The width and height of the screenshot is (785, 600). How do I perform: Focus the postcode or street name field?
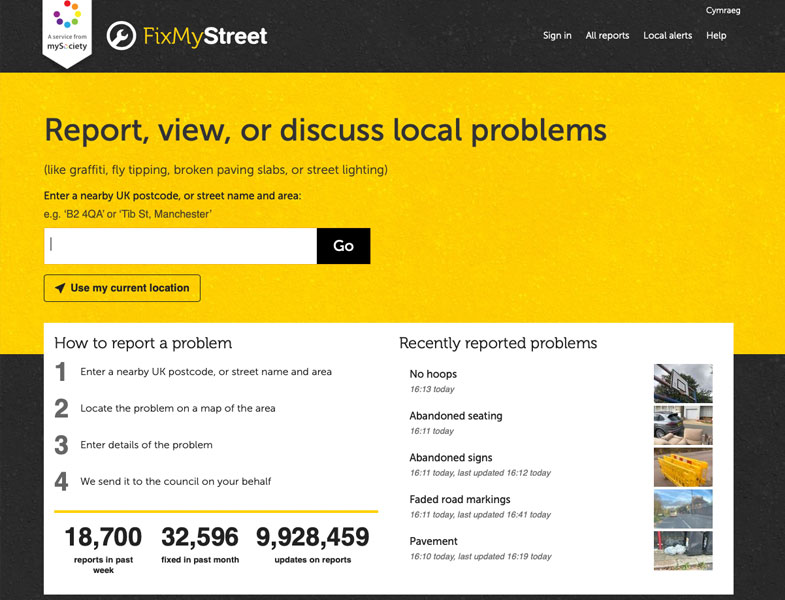click(x=180, y=246)
